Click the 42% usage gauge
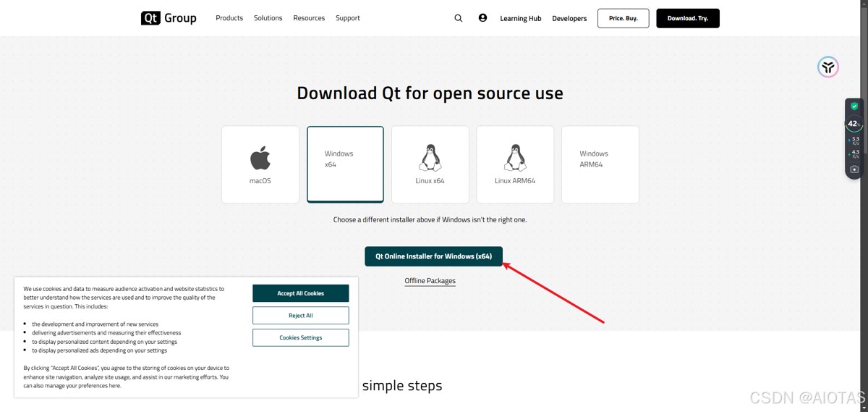The height and width of the screenshot is (412, 868). pos(854,124)
